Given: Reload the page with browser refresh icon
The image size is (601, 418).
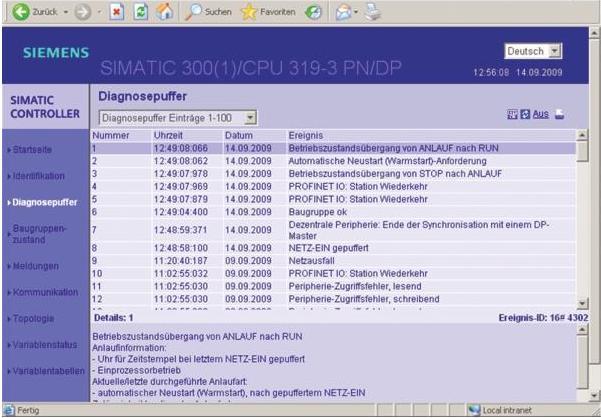Looking at the screenshot, I should pyautogui.click(x=141, y=12).
